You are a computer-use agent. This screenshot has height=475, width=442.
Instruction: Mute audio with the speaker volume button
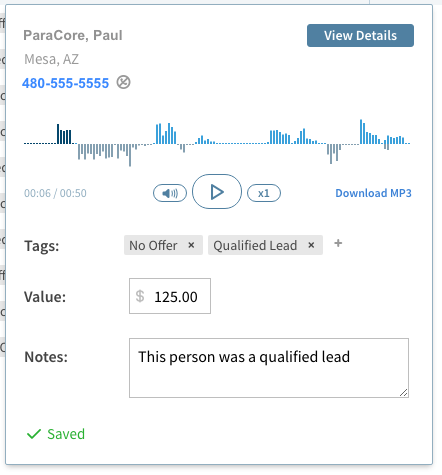(x=170, y=193)
